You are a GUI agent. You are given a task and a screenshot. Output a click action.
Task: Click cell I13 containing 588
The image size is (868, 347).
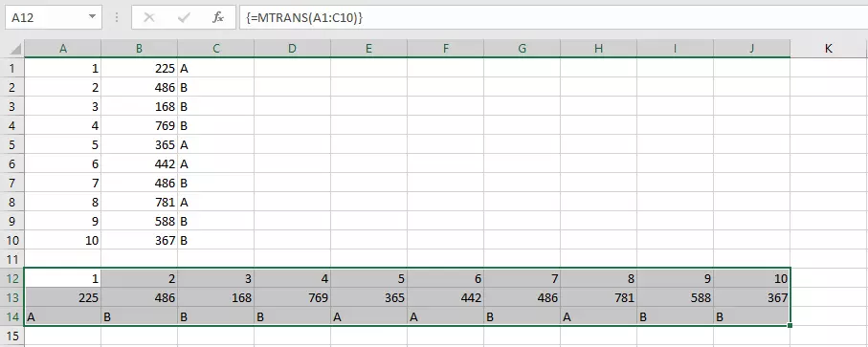pos(675,298)
